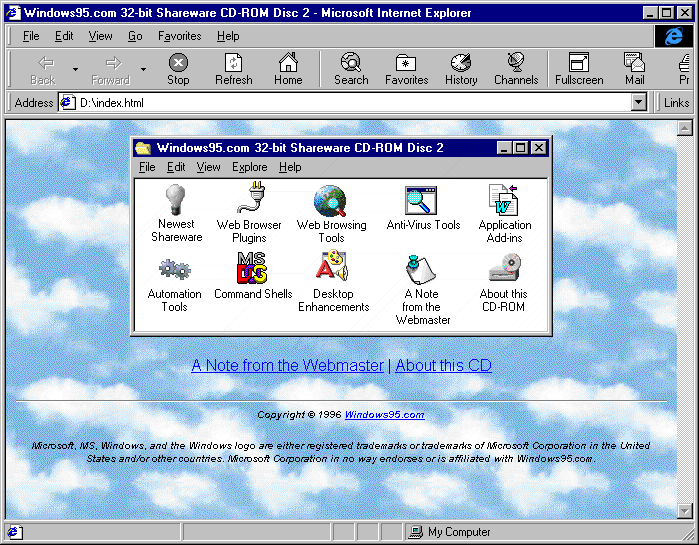Minimize the inner CD-ROM window
The width and height of the screenshot is (699, 545).
click(504, 148)
